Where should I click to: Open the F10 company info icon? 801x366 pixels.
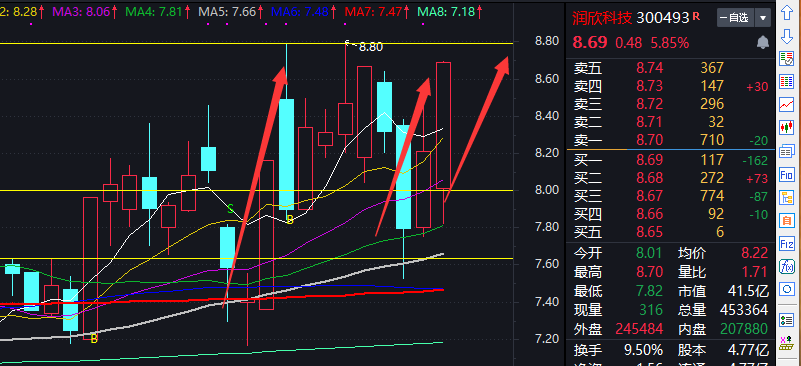point(787,174)
